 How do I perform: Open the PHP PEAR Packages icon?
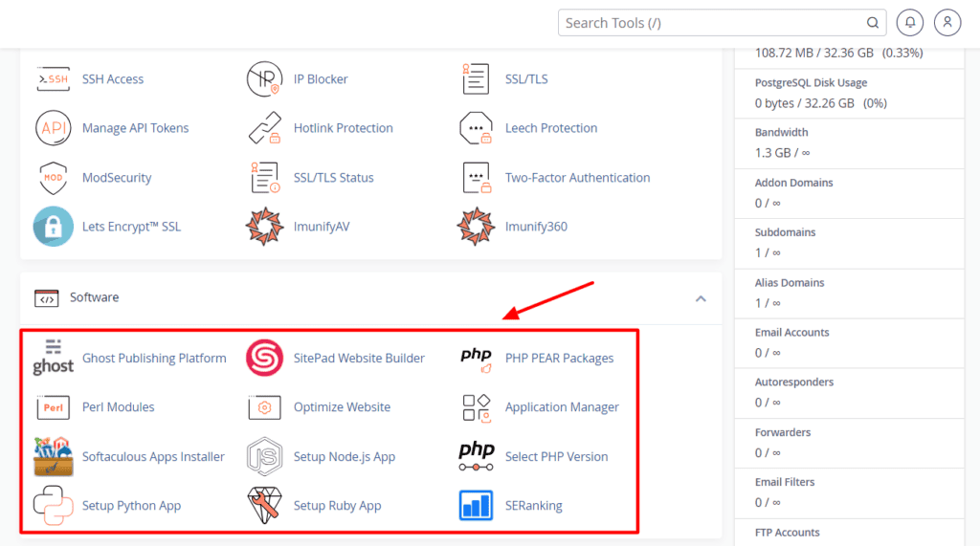[x=476, y=359]
